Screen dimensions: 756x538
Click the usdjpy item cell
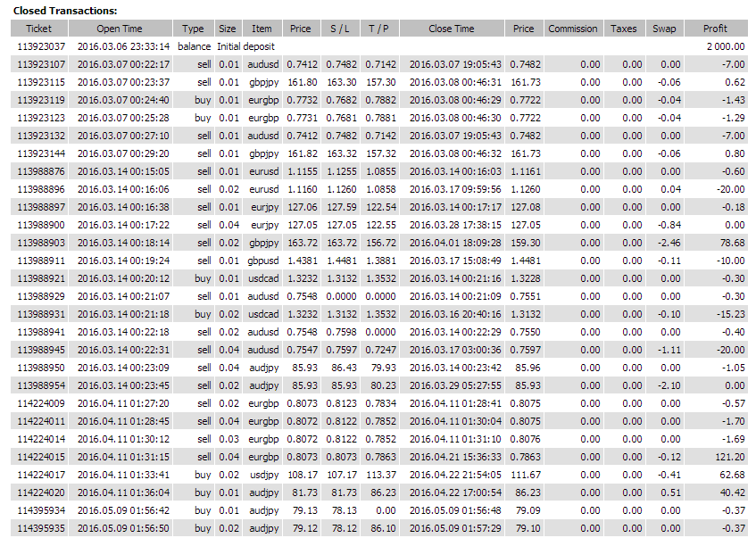(x=264, y=475)
